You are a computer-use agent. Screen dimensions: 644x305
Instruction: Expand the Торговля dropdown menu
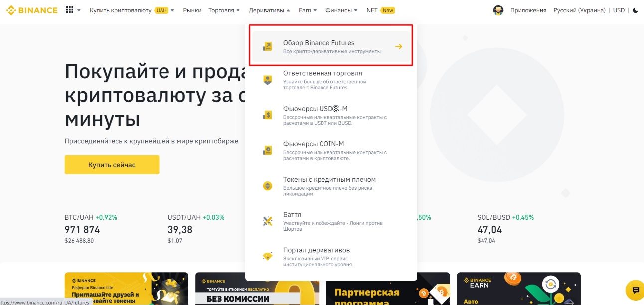click(224, 10)
